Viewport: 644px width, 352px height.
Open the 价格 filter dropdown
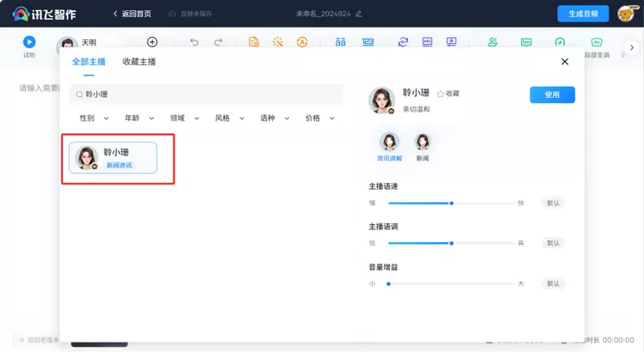tap(319, 118)
